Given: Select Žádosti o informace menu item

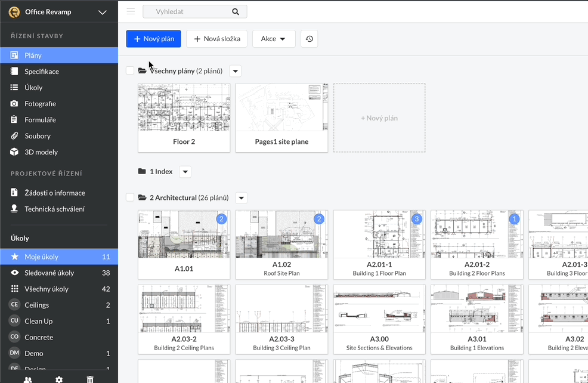Looking at the screenshot, I should [54, 193].
